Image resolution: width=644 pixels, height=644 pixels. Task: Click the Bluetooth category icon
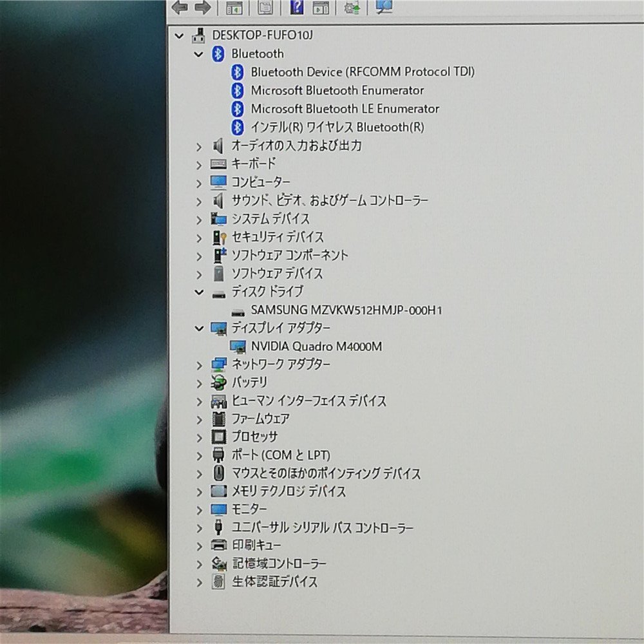tap(218, 54)
